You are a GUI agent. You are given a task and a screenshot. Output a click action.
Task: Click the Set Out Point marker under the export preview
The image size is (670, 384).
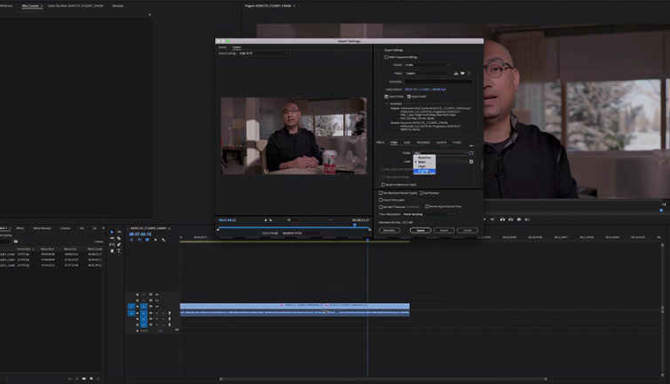[x=270, y=220]
